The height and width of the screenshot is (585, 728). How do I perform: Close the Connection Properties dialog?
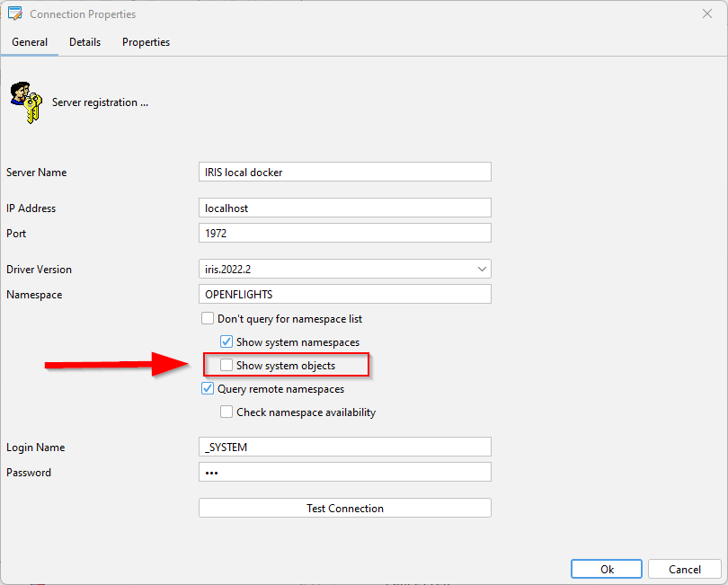coord(706,14)
